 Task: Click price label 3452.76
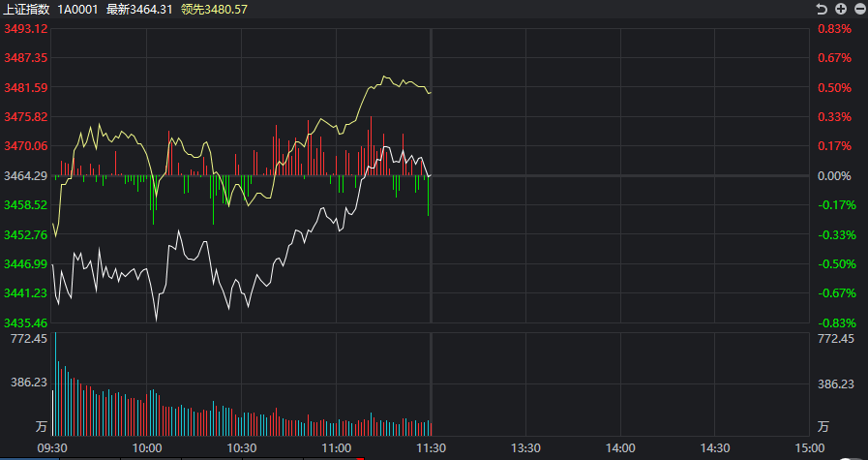pos(26,234)
